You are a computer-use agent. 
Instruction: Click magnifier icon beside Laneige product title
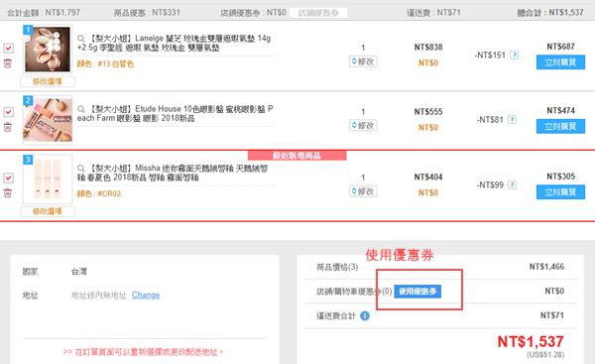click(81, 39)
